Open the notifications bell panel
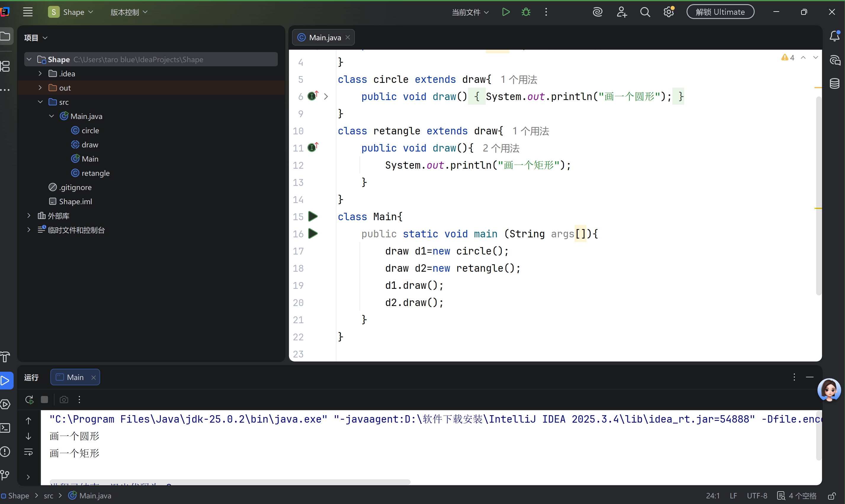This screenshot has height=504, width=845. click(834, 36)
